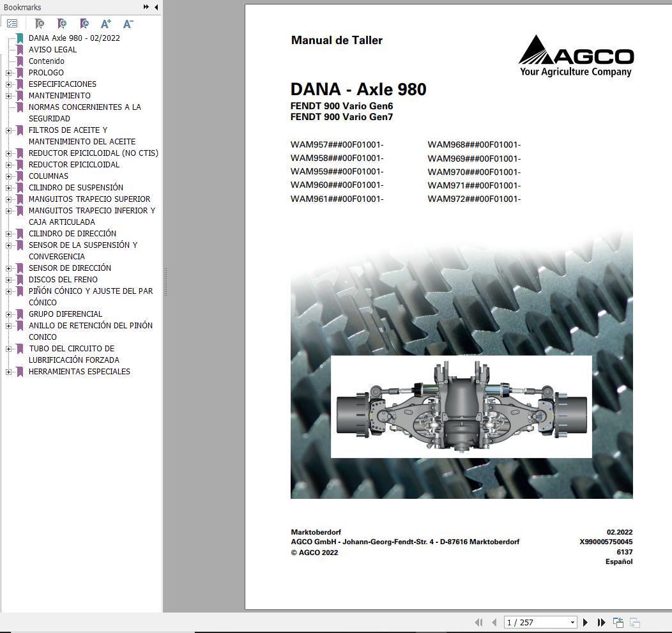Open bookmark DANA Axle 980 - 02/2022
Image resolution: width=672 pixels, height=633 pixels.
(74, 38)
